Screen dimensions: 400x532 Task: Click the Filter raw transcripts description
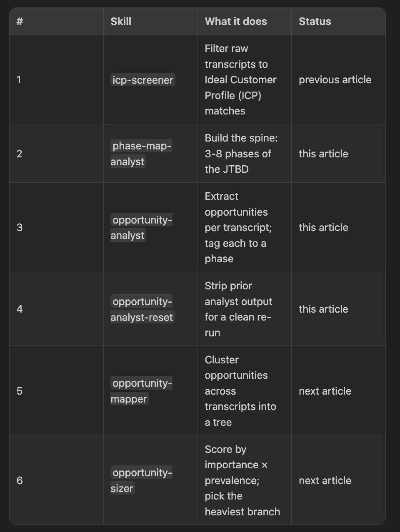click(x=240, y=80)
